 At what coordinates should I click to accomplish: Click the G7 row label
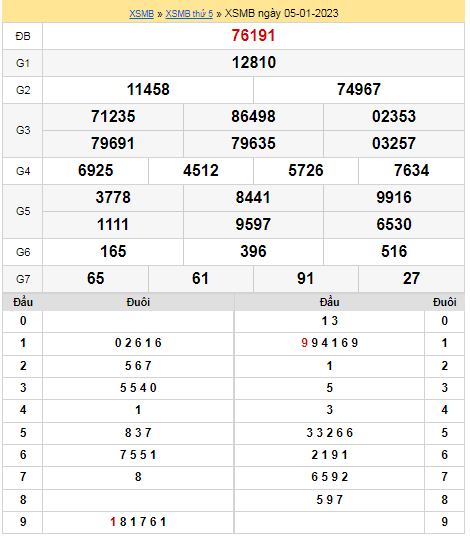(23, 279)
